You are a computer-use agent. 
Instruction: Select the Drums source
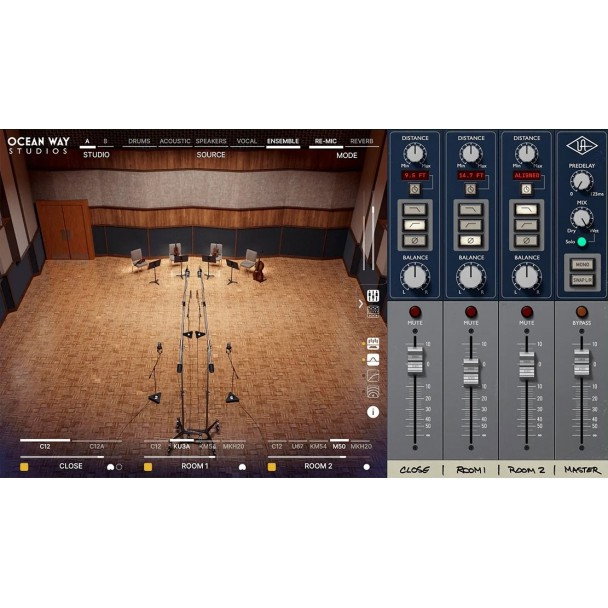(x=139, y=142)
